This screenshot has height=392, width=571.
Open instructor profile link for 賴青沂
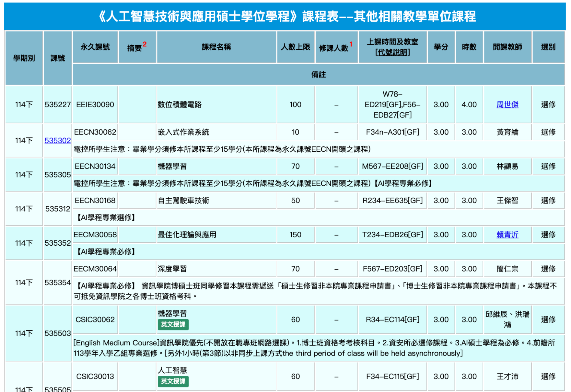pos(507,235)
